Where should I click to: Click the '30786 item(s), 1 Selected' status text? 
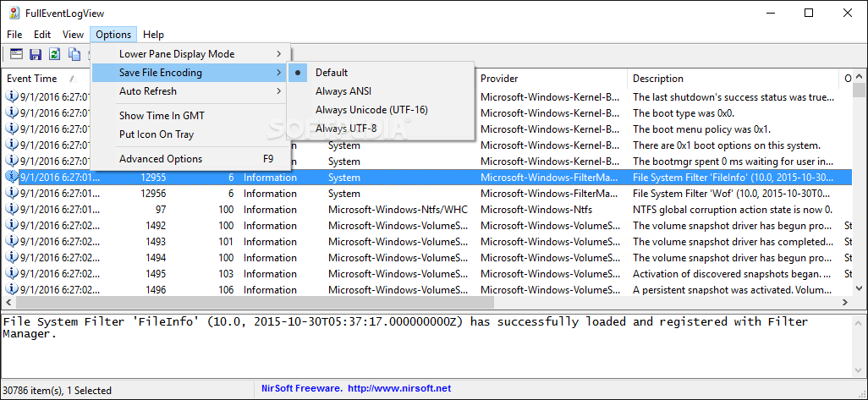click(57, 390)
